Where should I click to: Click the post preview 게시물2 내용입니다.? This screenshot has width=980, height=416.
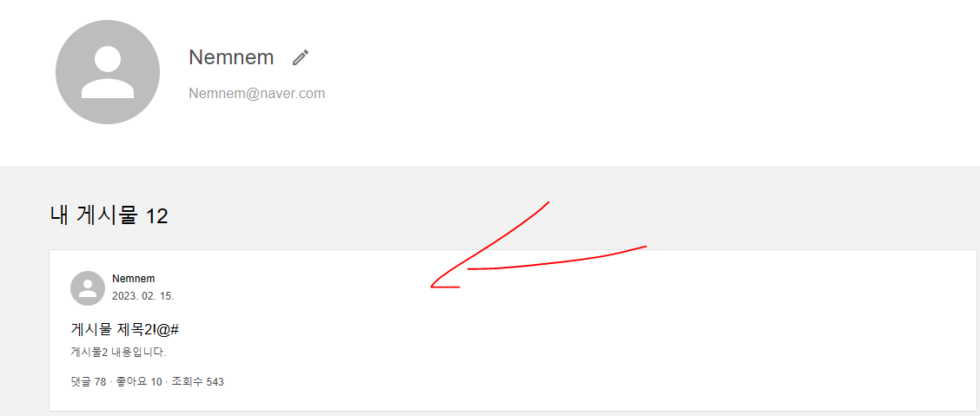point(118,353)
